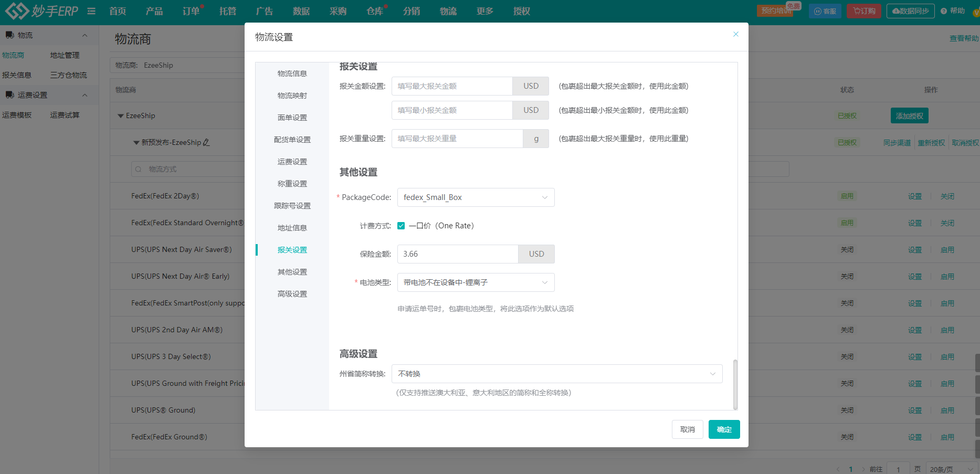Click the 客服 customer service button
The width and height of the screenshot is (980, 474).
[x=825, y=11]
